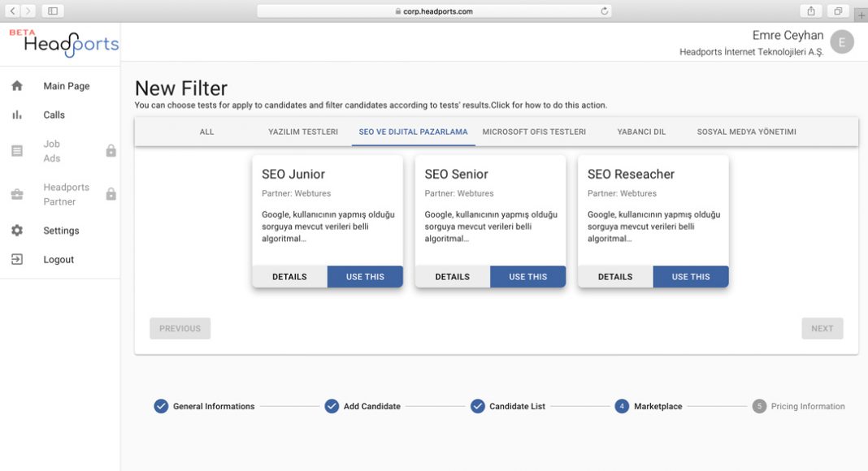This screenshot has height=471, width=868.
Task: Click the corp.headports.com address bar
Action: pyautogui.click(x=434, y=11)
